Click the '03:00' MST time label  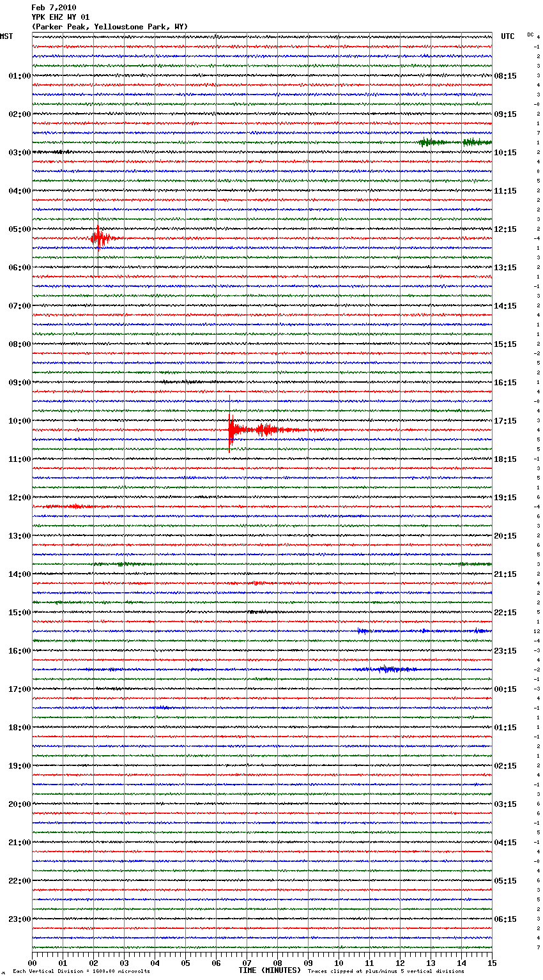(20, 153)
